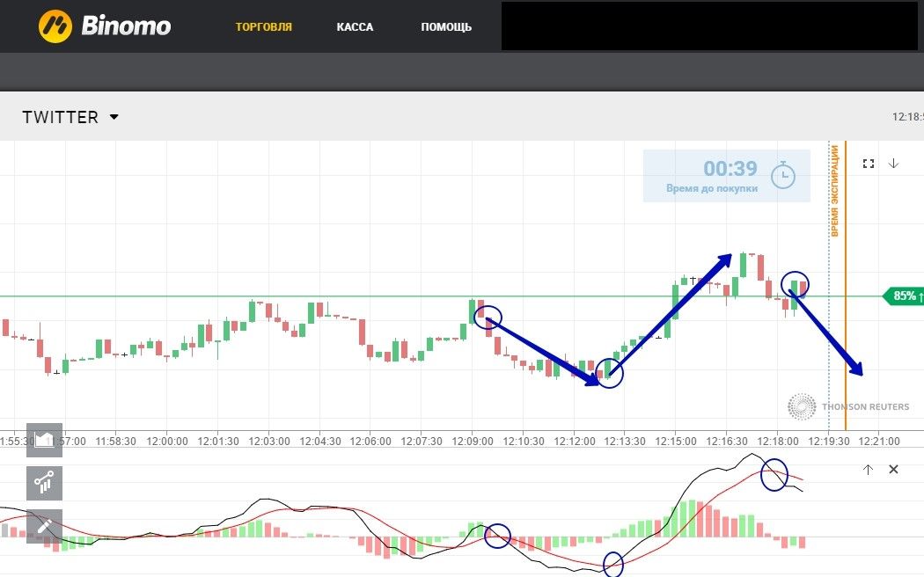
Task: Click the 12:12:00 time axis label
Action: click(x=575, y=441)
